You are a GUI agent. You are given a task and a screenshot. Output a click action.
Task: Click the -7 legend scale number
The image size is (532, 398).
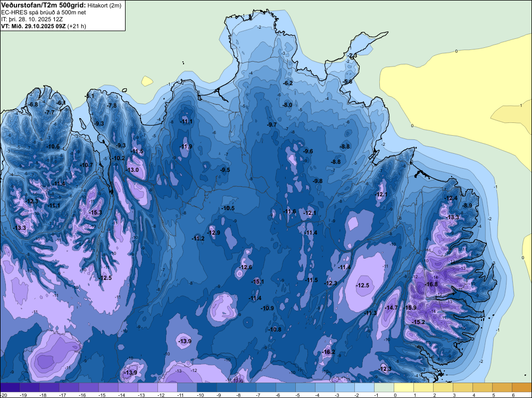259,395
